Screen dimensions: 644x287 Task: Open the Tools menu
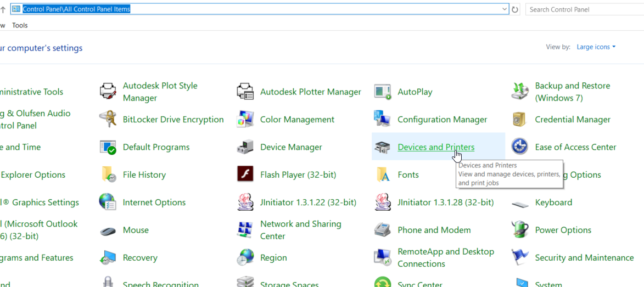point(20,25)
